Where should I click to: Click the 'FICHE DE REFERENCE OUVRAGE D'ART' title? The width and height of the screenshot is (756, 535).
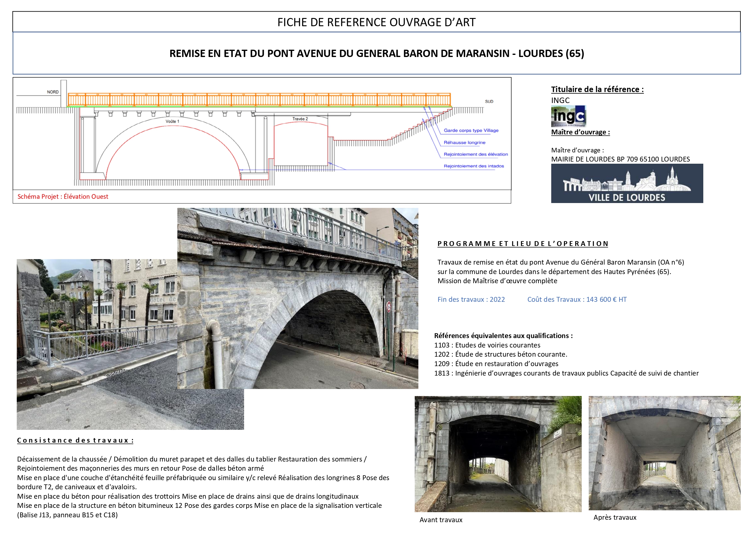tap(376, 22)
